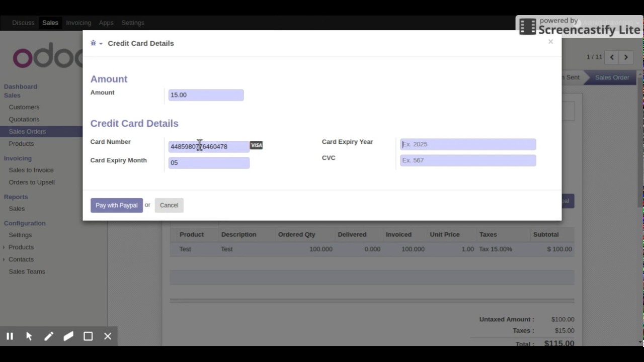Click the Card Number field
This screenshot has width=644, height=362.
[x=209, y=146]
